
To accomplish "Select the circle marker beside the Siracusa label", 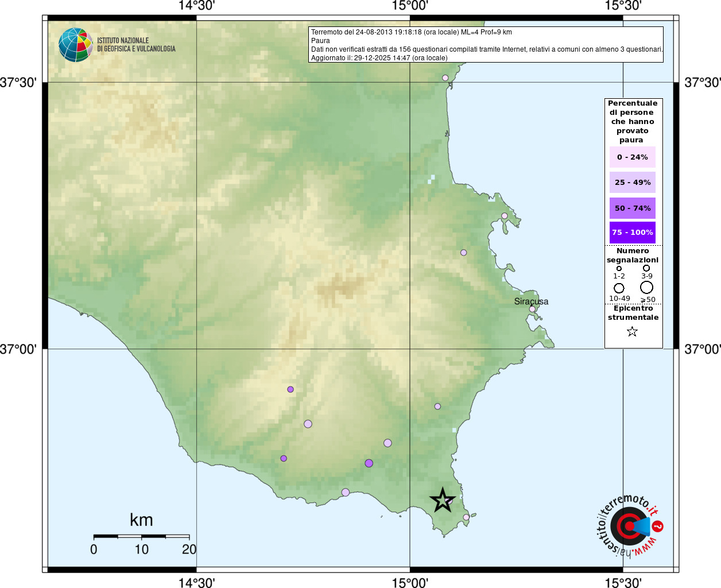I will (532, 309).
